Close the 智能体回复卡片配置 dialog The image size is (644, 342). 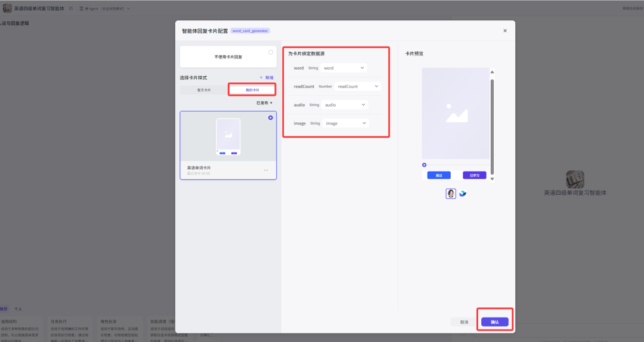505,30
